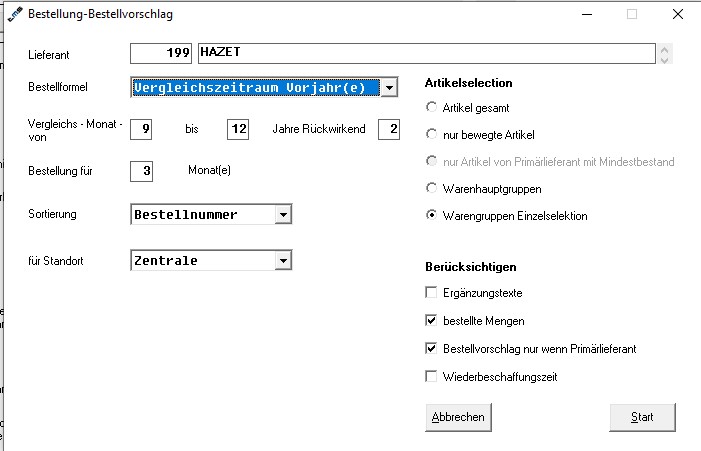Minimize the Bestellung-Bestellvorschlag window
The width and height of the screenshot is (701, 451).
tap(587, 14)
